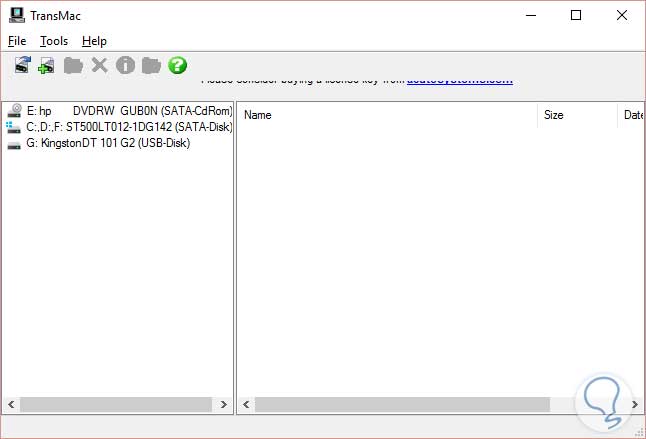This screenshot has height=439, width=646.
Task: Click the TransMac app icon in title bar
Action: (17, 15)
